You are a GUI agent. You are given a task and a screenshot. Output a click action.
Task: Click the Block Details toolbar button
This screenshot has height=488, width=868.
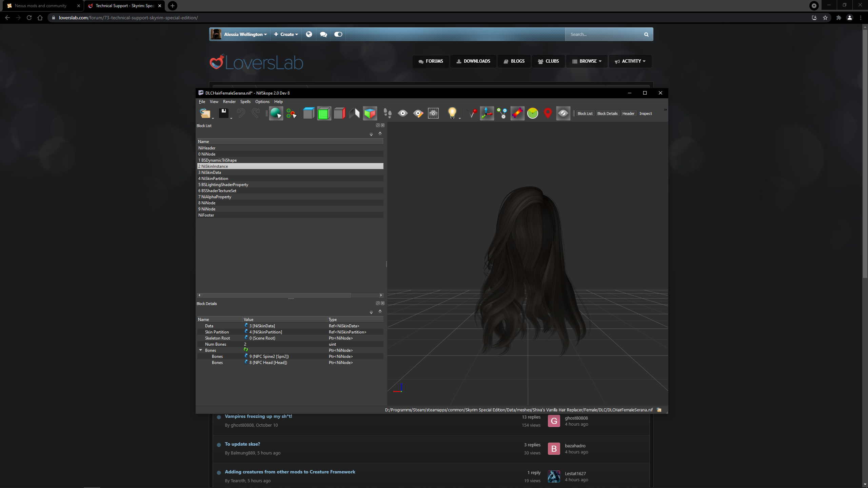click(607, 114)
